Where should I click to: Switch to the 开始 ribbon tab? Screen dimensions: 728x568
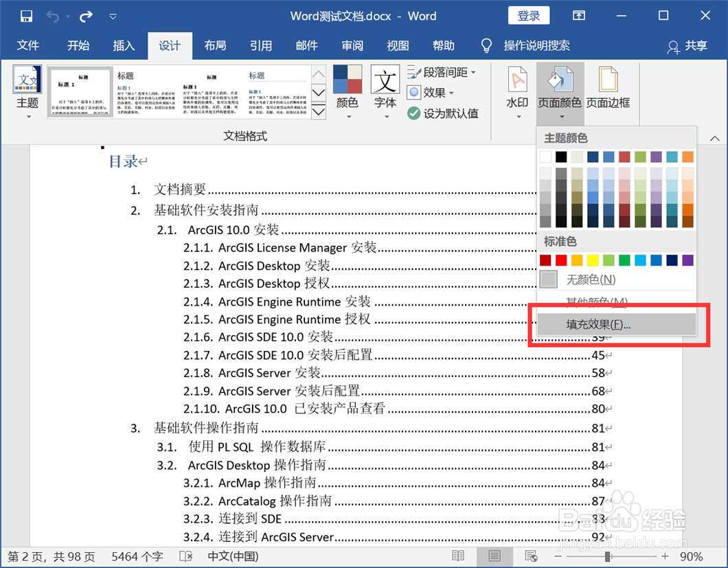[x=78, y=45]
